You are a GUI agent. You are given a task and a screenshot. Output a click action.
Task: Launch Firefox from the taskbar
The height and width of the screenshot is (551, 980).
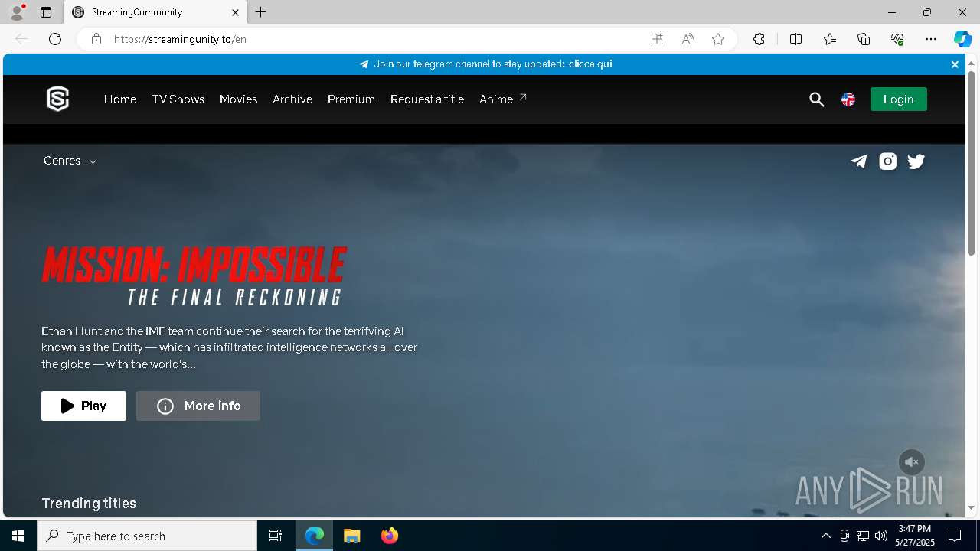(x=390, y=536)
